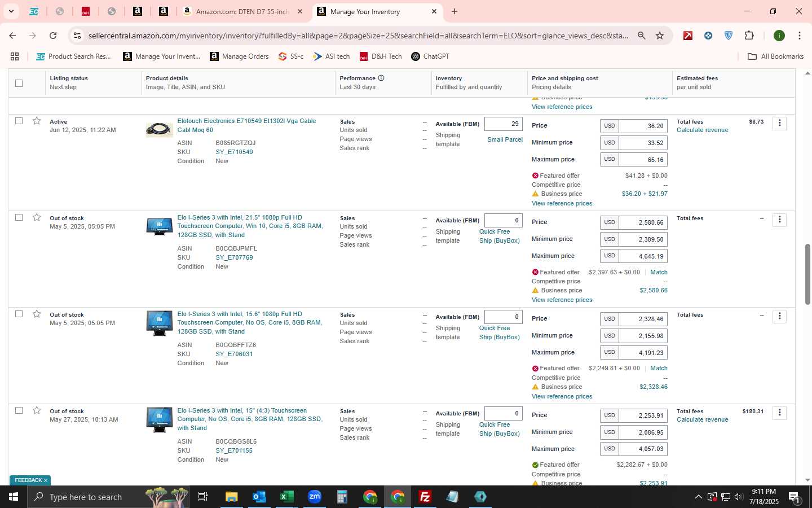
Task: Select the Elotouch Vga Cable row checkbox
Action: point(19,121)
